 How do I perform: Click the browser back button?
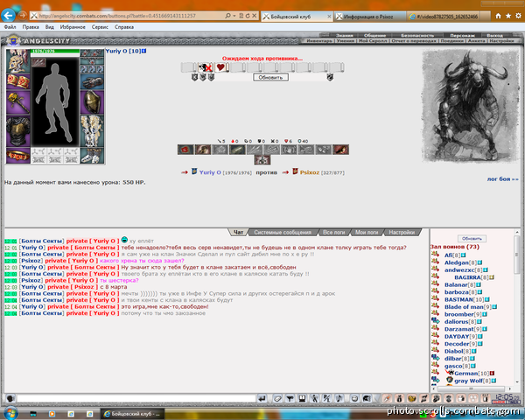click(x=9, y=15)
